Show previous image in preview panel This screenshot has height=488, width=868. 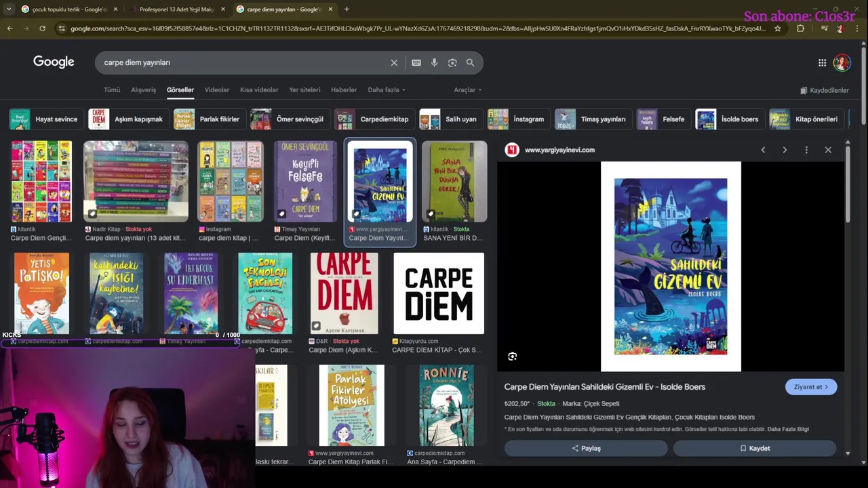point(763,150)
